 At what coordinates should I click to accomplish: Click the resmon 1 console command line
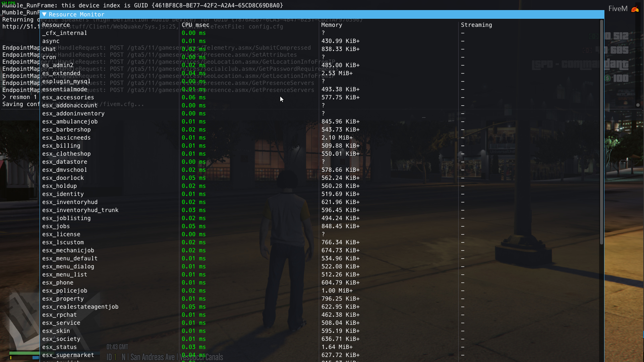coord(19,97)
